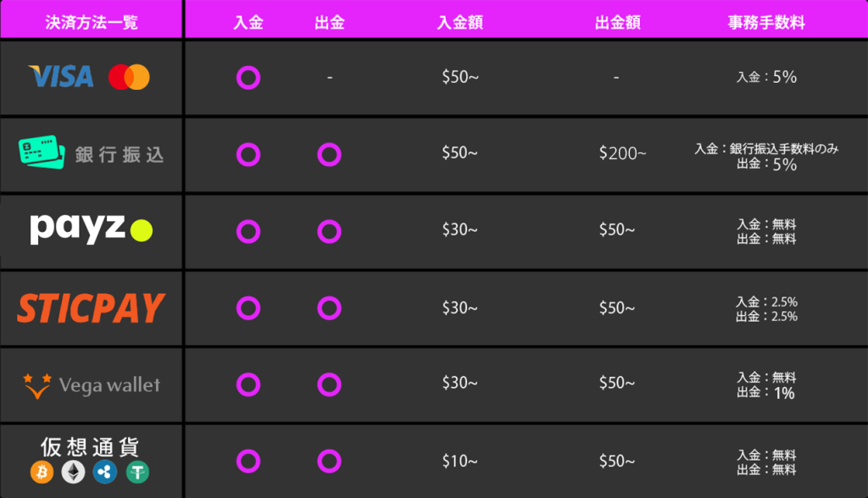Image resolution: width=868 pixels, height=498 pixels.
Task: Click the payz logo
Action: (x=92, y=229)
